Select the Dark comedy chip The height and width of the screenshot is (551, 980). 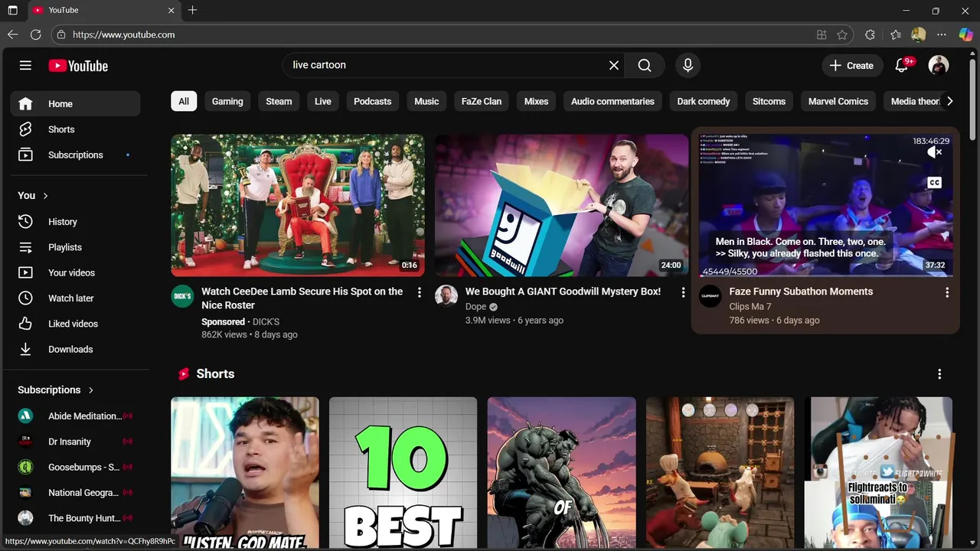(x=704, y=101)
